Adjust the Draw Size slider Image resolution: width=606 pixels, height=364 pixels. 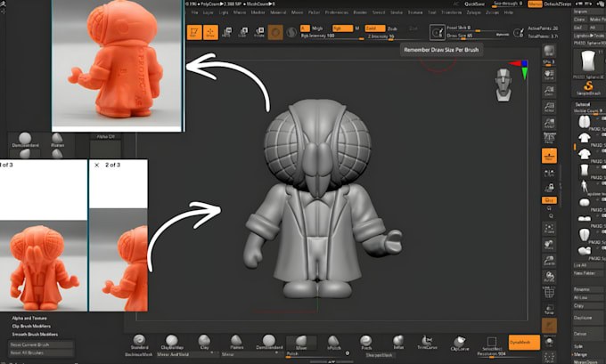pos(478,36)
